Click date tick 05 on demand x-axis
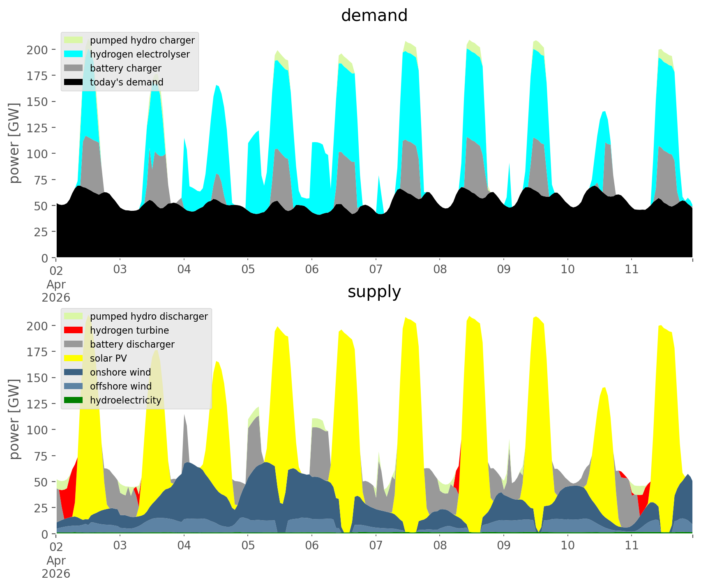 click(x=248, y=270)
